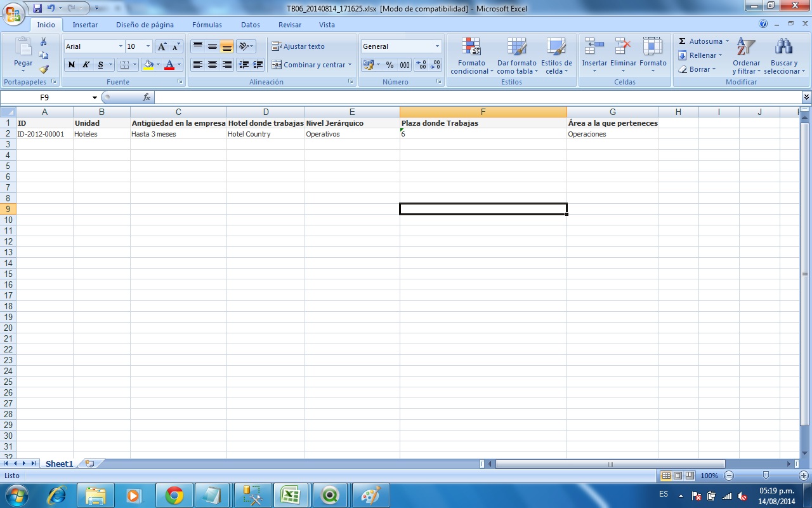Toggle bold (N) formatting

coord(71,65)
